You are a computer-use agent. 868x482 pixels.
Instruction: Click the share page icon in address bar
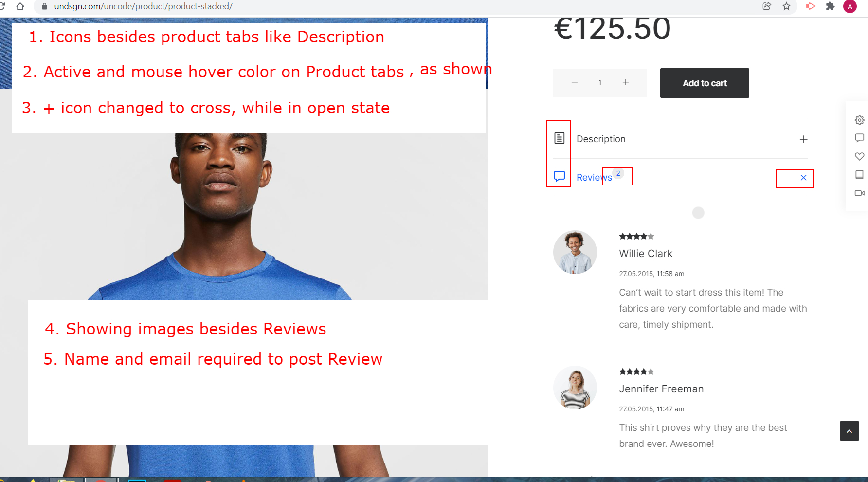[767, 6]
